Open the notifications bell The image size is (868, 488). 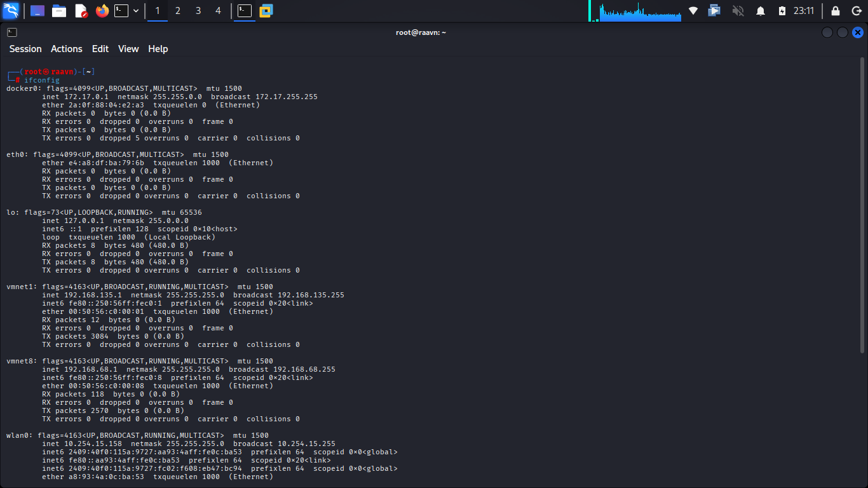tap(761, 11)
